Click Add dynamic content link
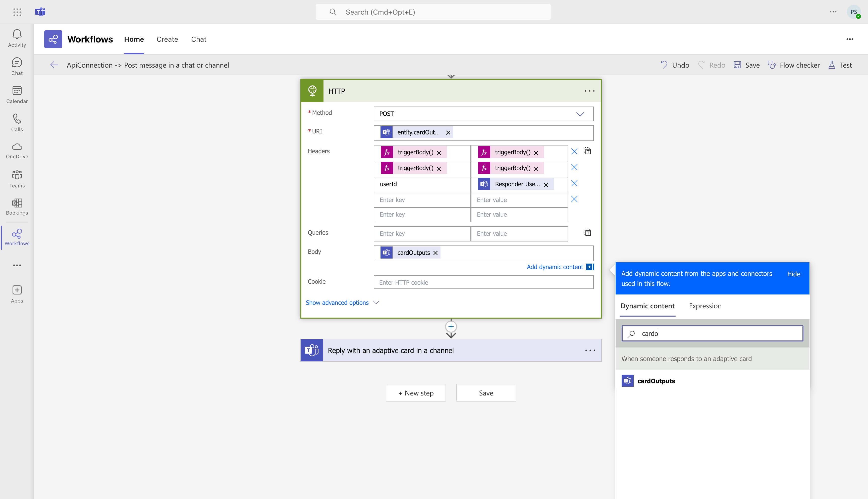The width and height of the screenshot is (868, 499). click(555, 267)
